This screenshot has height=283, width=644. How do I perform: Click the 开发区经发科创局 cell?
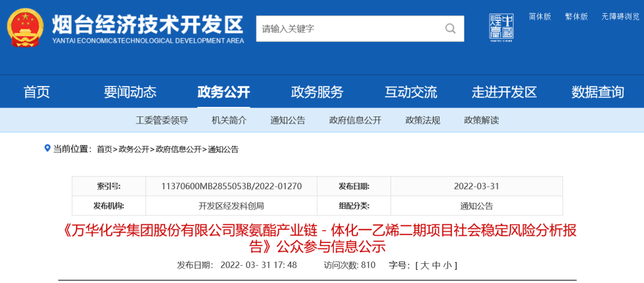[231, 206]
